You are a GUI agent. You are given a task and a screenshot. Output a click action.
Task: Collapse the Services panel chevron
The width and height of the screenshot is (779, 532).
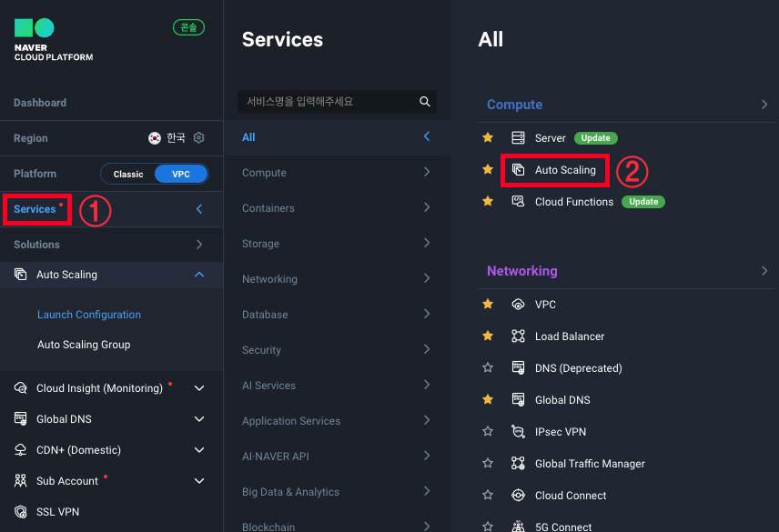(199, 209)
